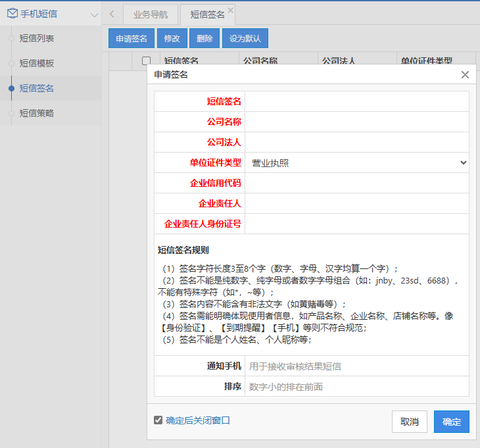Screen dimensions: 480x448
Task: Focus the 排序 input field
Action: [356, 386]
